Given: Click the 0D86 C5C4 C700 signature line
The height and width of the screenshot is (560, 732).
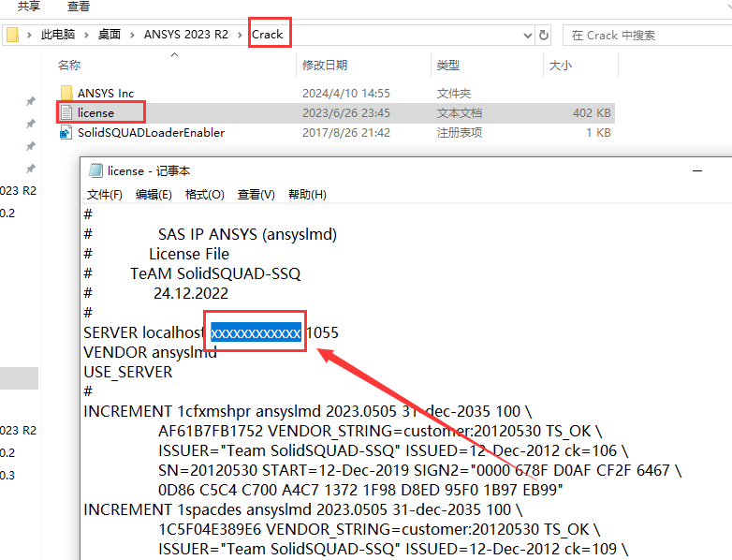Looking at the screenshot, I should (360, 490).
